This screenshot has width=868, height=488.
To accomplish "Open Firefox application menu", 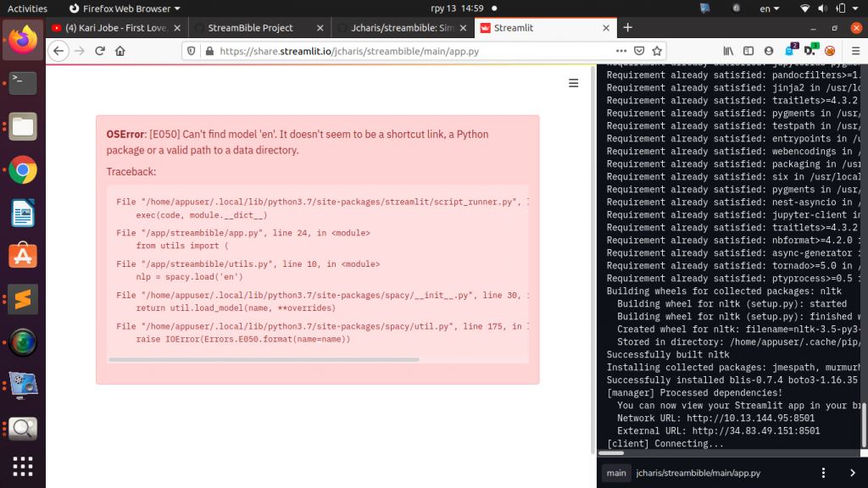I will click(x=855, y=51).
